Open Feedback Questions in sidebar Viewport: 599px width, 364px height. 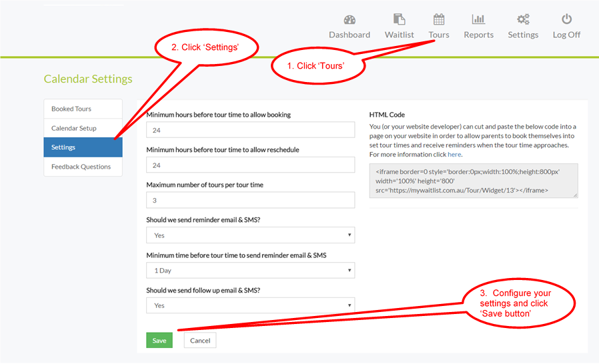[x=83, y=167]
